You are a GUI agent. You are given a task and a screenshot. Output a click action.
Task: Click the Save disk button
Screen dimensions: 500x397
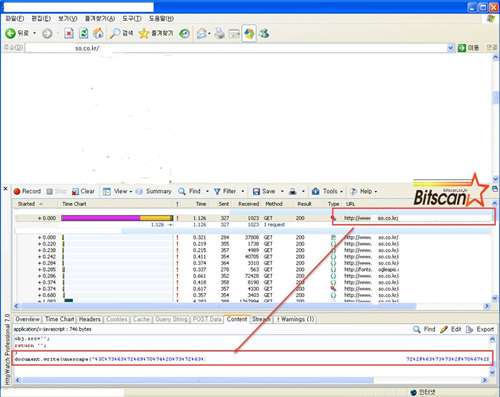(264, 191)
